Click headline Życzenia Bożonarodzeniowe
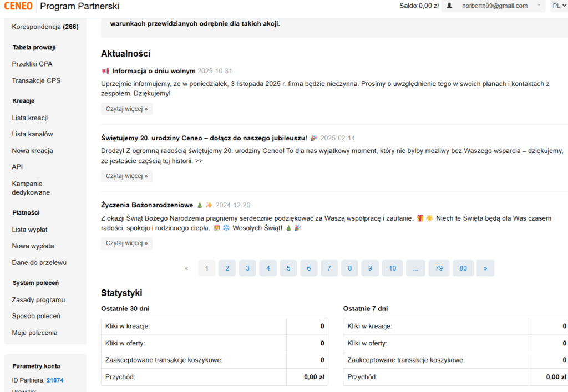Image resolution: width=568 pixels, height=392 pixels. 147,205
